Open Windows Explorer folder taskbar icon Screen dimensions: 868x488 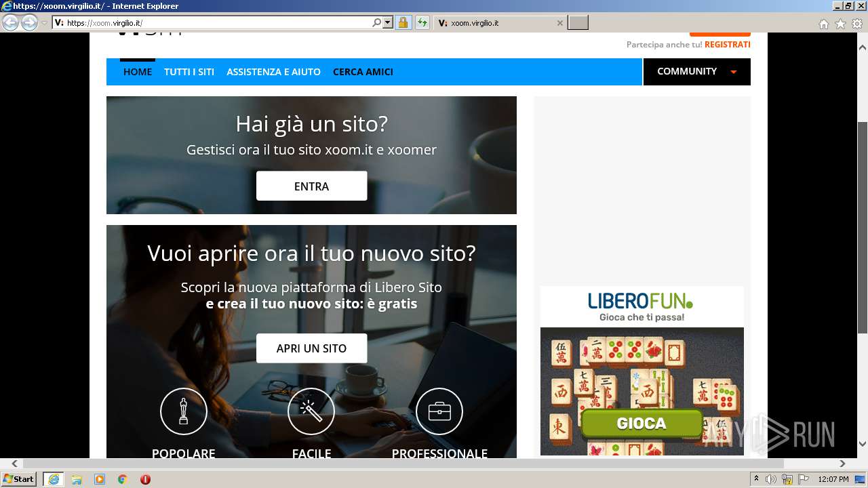pyautogui.click(x=77, y=479)
